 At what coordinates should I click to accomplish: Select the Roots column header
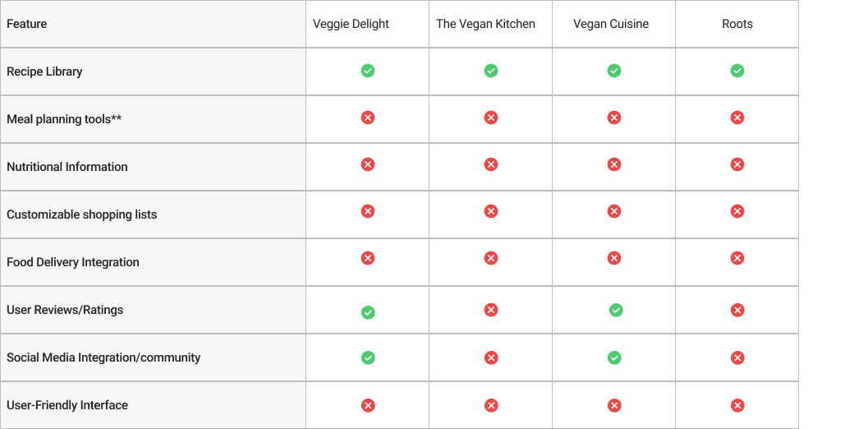point(737,24)
